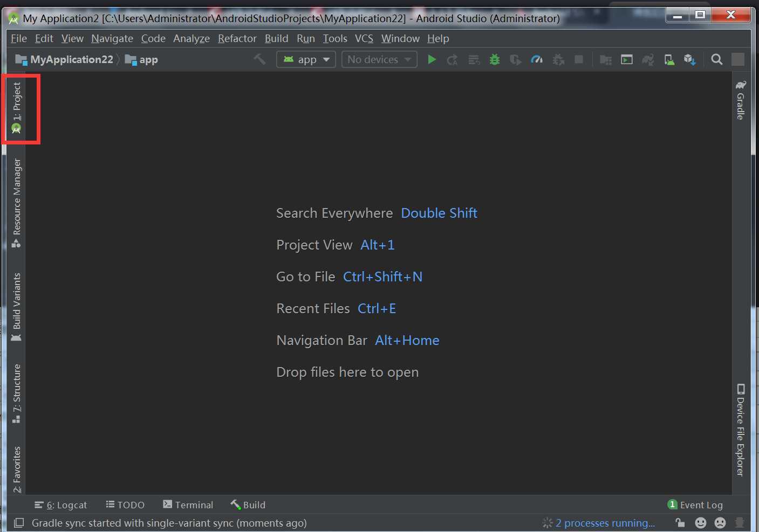The image size is (759, 532).
Task: Open the Refactor menu
Action: click(237, 38)
